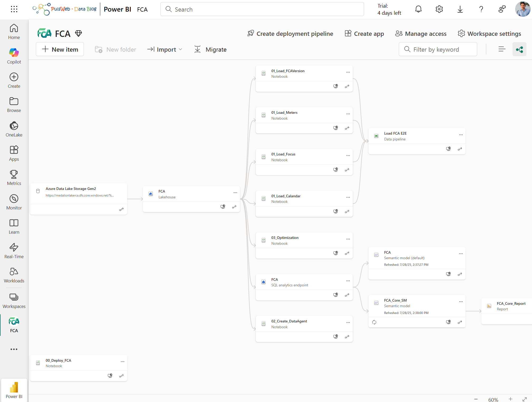Switch to list view
This screenshot has height=402, width=532.
pyautogui.click(x=502, y=49)
